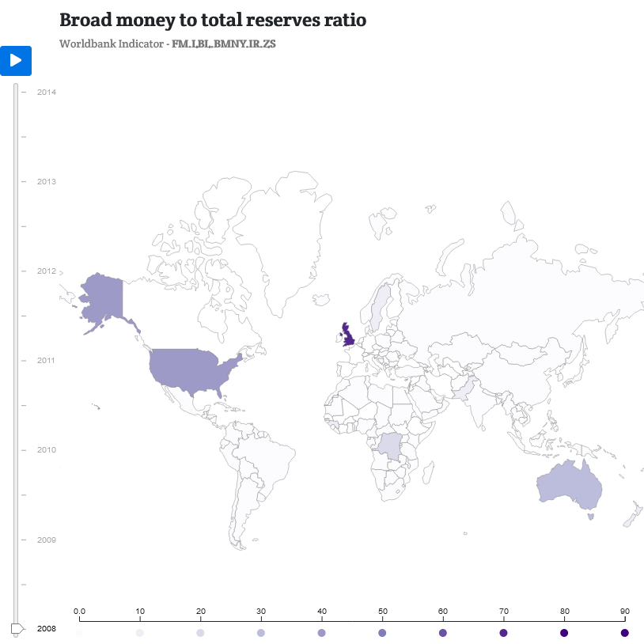Select the darkest 90 legend swatch
This screenshot has height=644, width=644.
click(624, 632)
